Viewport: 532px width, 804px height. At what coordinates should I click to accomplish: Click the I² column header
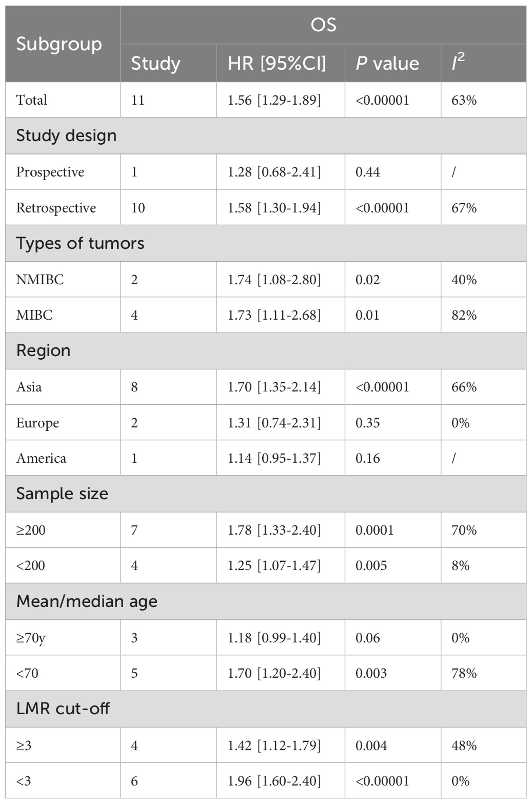[x=458, y=63]
